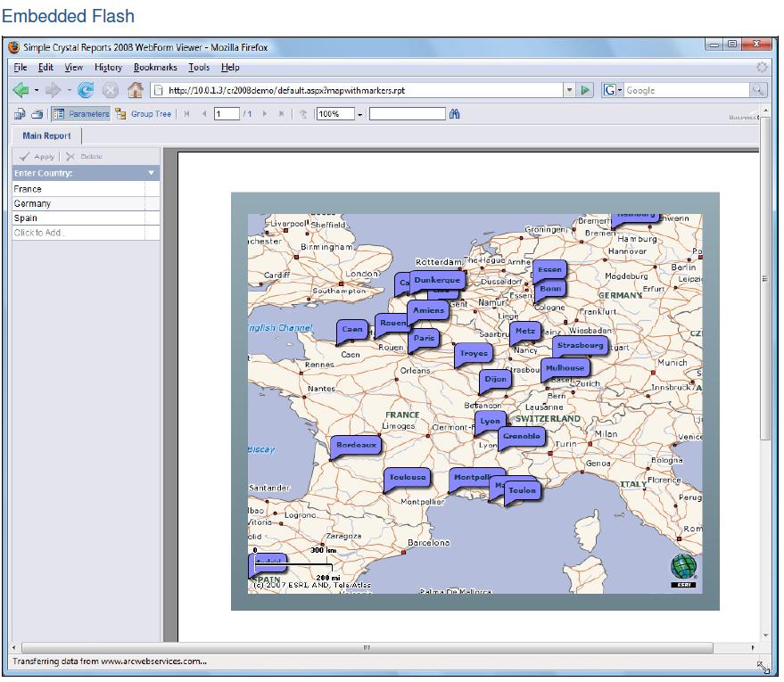The height and width of the screenshot is (682, 784).
Task: Toggle the Group Tree panel button
Action: [x=143, y=114]
